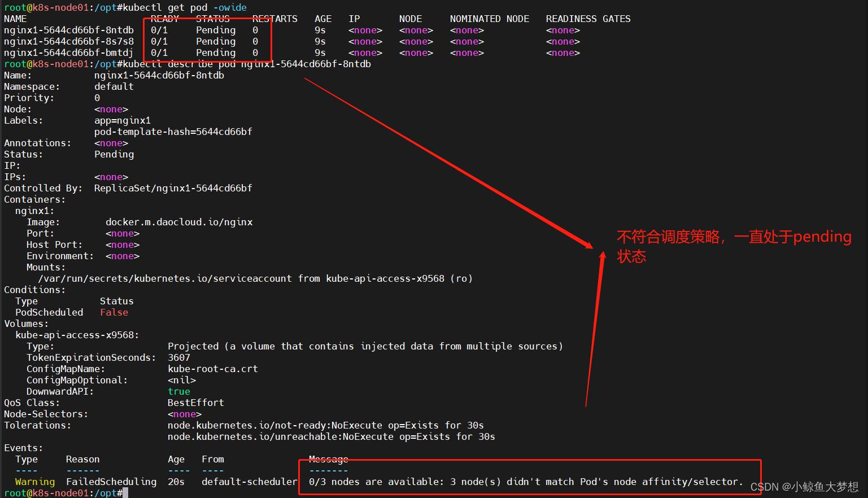Click the ConfigMapName value 'kube-root-ca.crt'
Image resolution: width=868 pixels, height=498 pixels.
pos(213,369)
